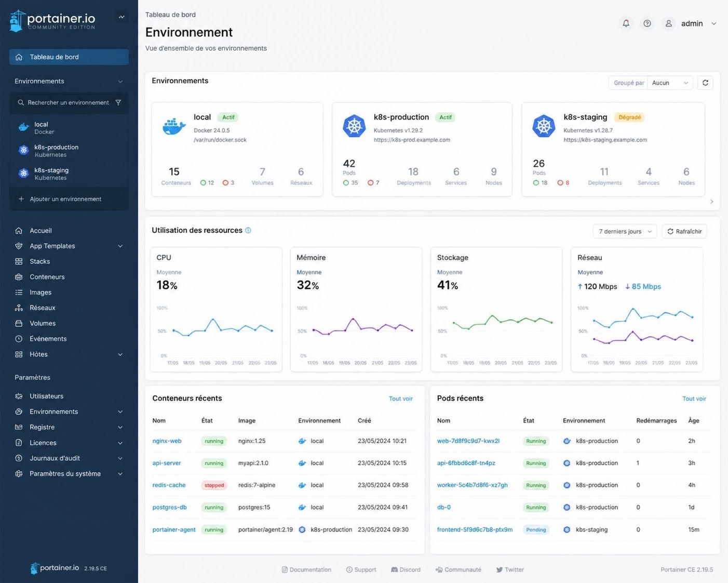Expand the Registre submenu chevron
728x583 pixels.
[120, 427]
